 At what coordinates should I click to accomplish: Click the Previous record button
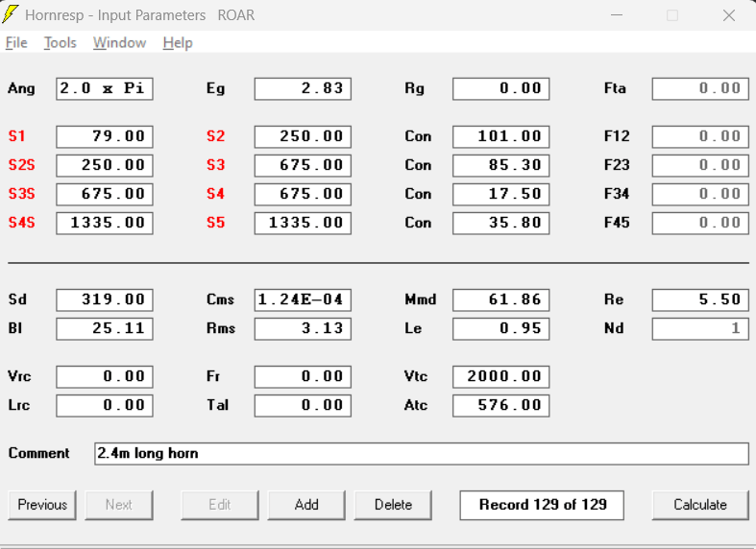pos(42,505)
